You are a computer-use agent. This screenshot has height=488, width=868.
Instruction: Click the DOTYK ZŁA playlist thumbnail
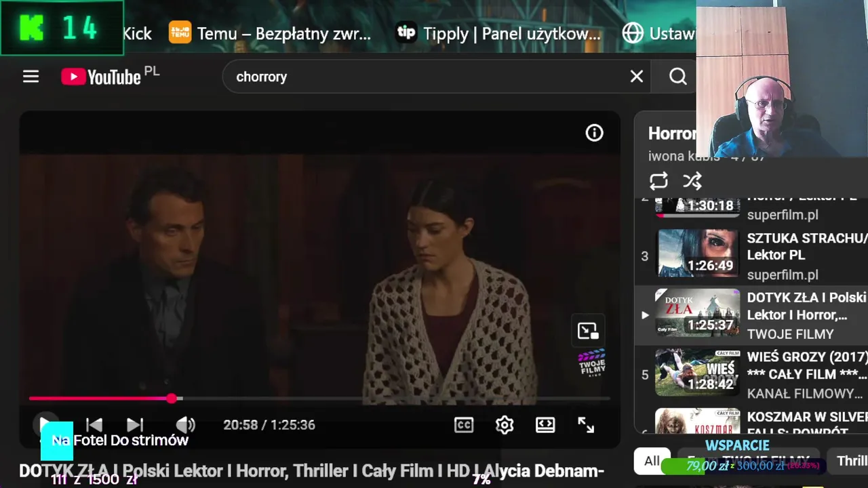coord(697,314)
